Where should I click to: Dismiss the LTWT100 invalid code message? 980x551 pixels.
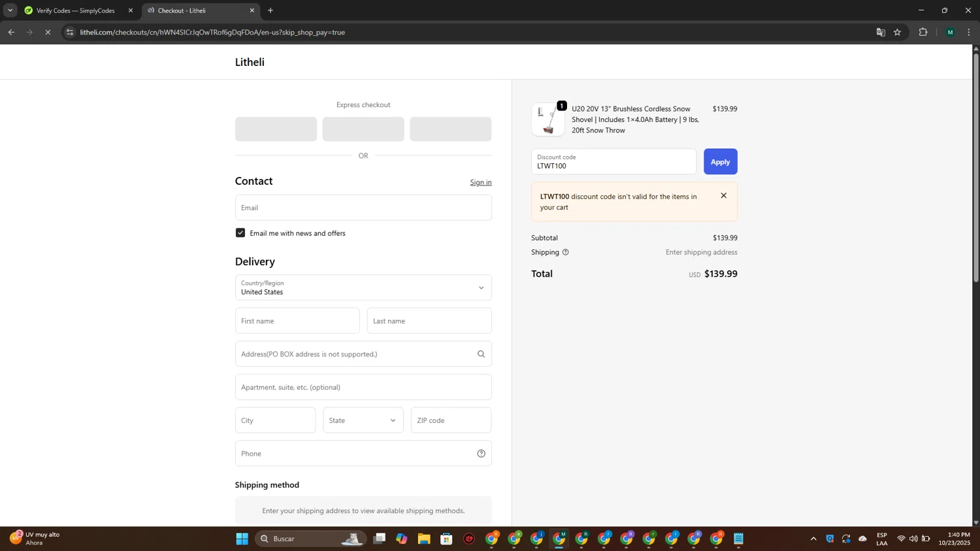723,196
